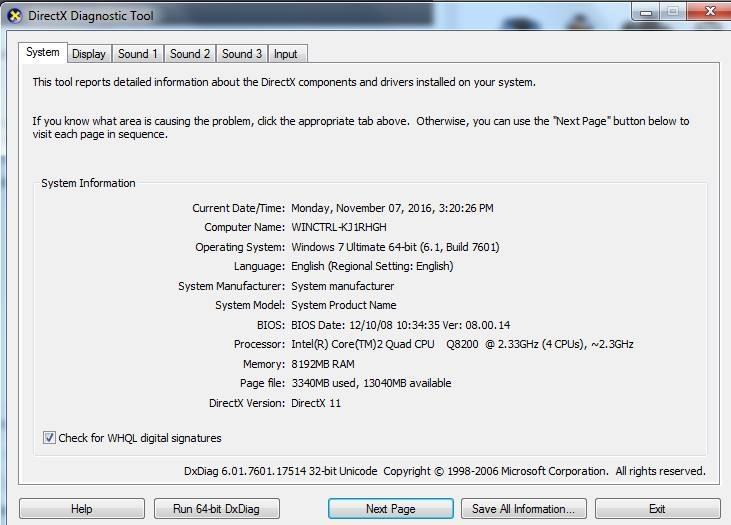Screen dimensions: 731x525
Task: Click the 'This tool reports detailed information' sentence
Action: click(284, 82)
